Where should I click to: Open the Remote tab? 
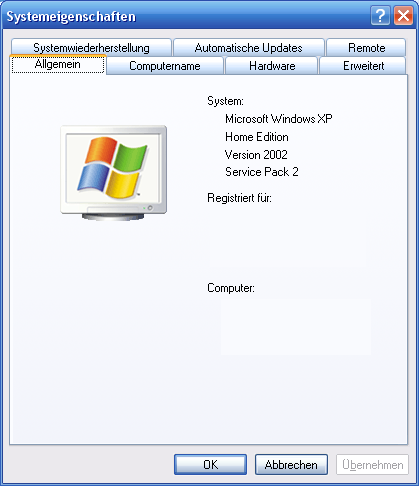pos(366,47)
